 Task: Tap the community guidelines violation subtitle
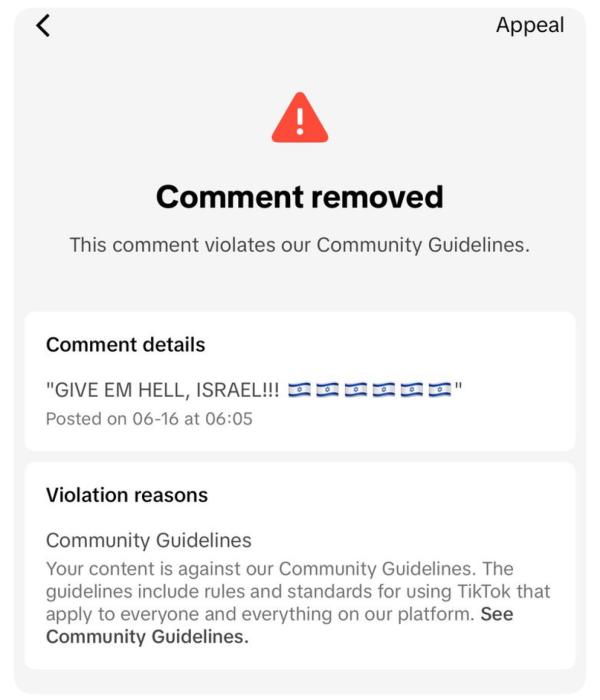[300, 245]
